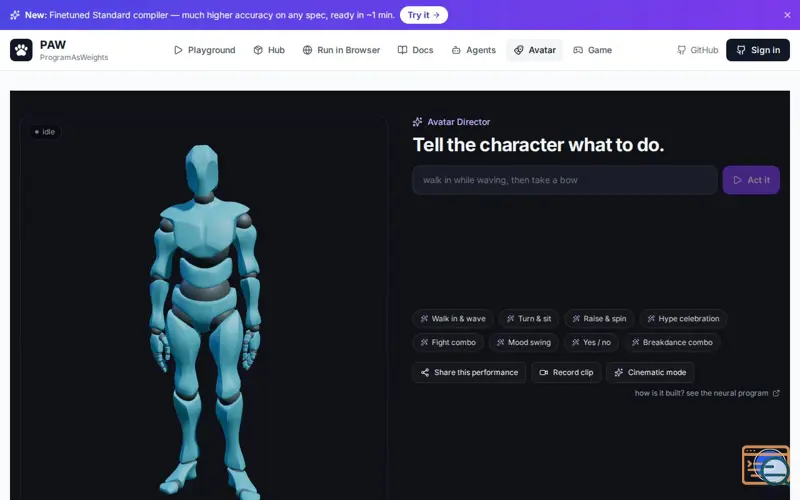Click the 3D avatar character

click(x=205, y=320)
